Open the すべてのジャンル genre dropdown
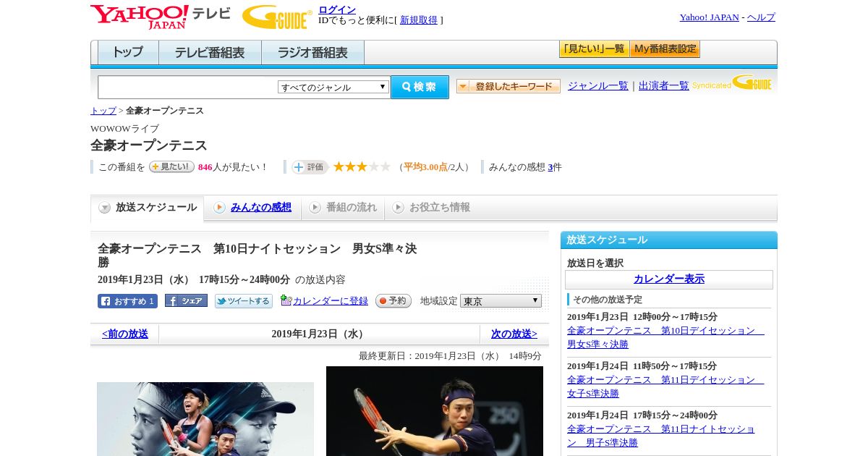The height and width of the screenshot is (456, 868). coord(333,87)
